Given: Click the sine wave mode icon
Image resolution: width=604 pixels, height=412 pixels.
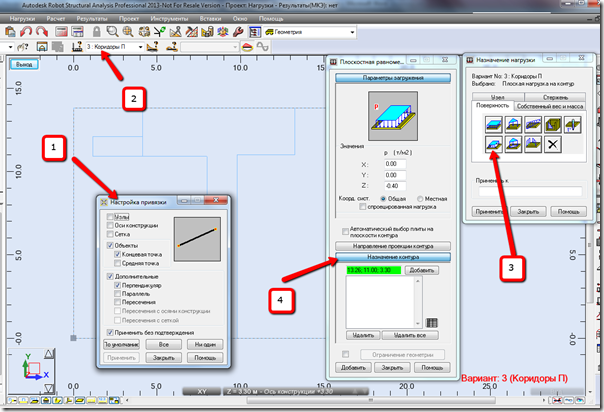Looking at the screenshot, I should 263,47.
